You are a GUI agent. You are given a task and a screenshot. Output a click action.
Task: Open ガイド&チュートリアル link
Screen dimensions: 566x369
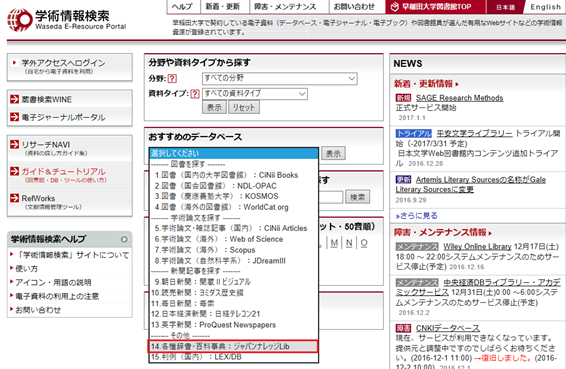64,172
